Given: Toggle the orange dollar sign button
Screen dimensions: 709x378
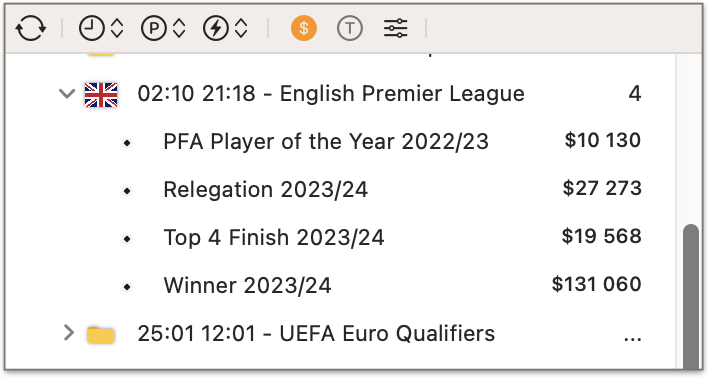Looking at the screenshot, I should point(304,28).
